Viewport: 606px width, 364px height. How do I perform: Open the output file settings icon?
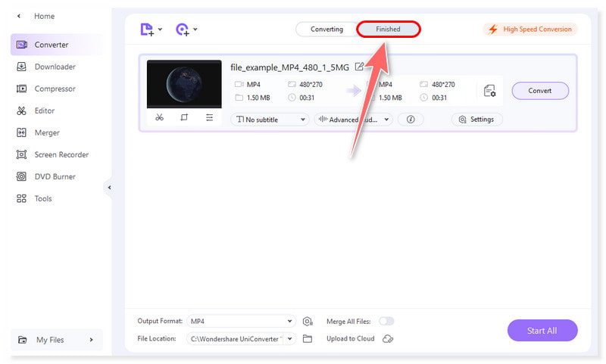tap(490, 91)
